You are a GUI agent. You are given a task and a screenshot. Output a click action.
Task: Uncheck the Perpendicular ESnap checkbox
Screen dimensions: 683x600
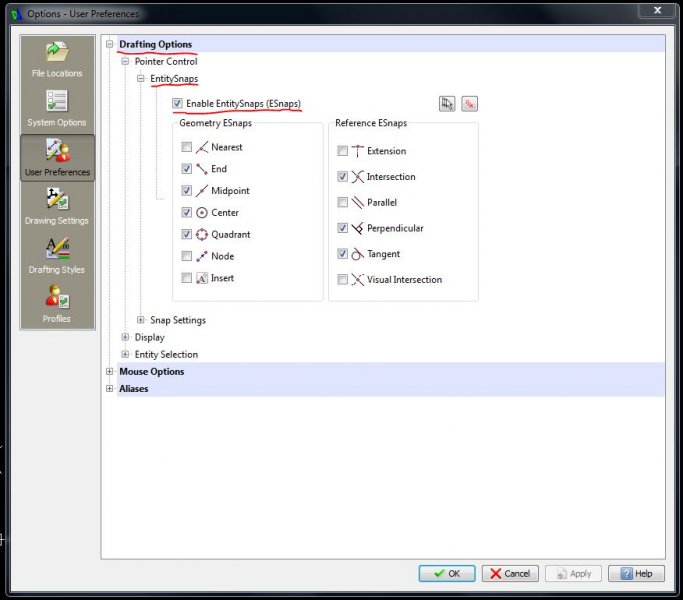pos(343,228)
